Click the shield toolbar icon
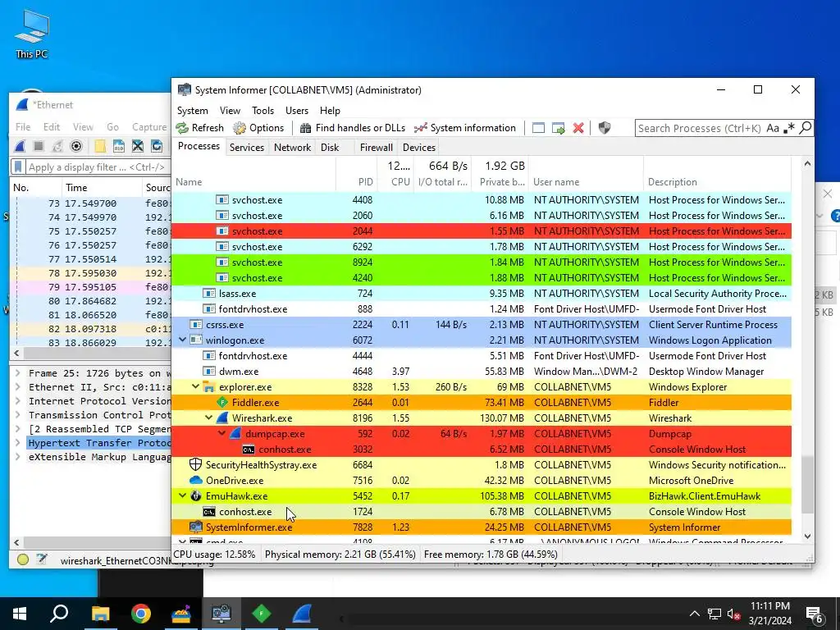Viewport: 840px width, 630px height. tap(605, 128)
